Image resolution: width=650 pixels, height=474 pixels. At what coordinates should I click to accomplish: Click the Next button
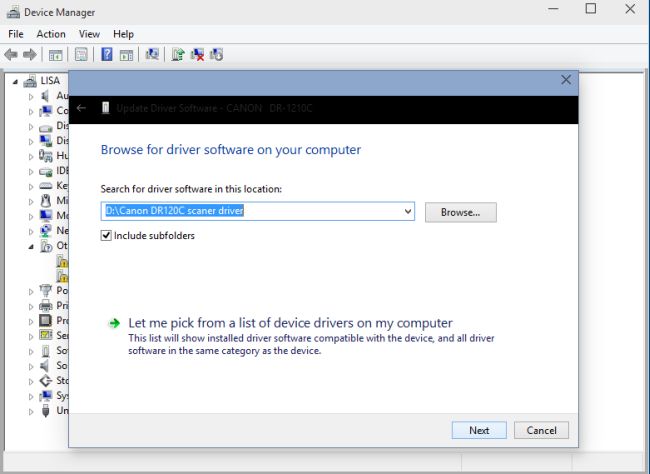[479, 430]
